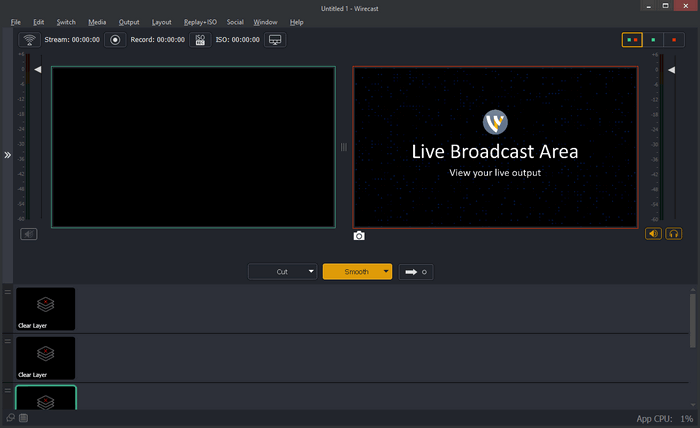Click the headphones monitoring icon
Image resolution: width=700 pixels, height=428 pixels.
[674, 234]
